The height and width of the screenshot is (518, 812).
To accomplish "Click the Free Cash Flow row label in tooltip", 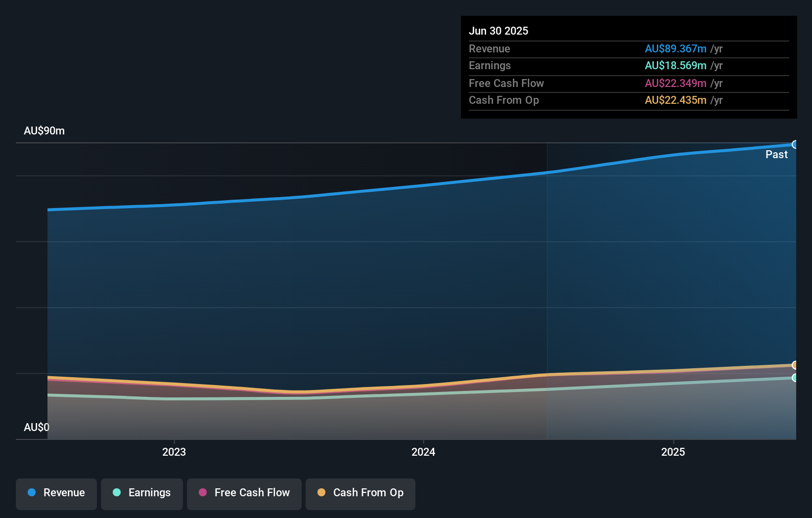I will click(506, 83).
